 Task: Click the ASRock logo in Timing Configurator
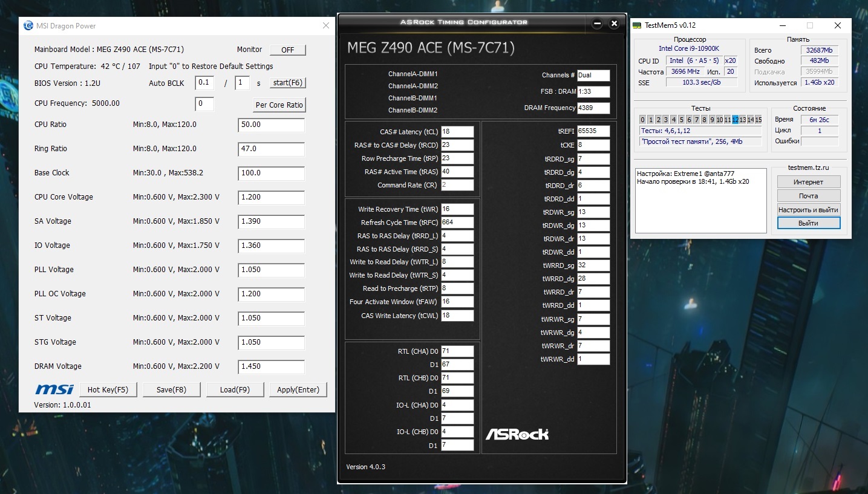coord(517,434)
